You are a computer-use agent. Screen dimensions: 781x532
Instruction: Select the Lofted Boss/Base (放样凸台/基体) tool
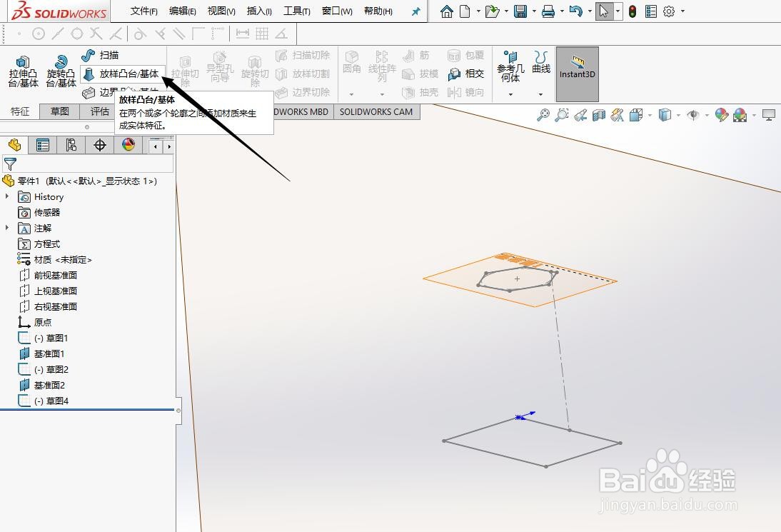121,74
